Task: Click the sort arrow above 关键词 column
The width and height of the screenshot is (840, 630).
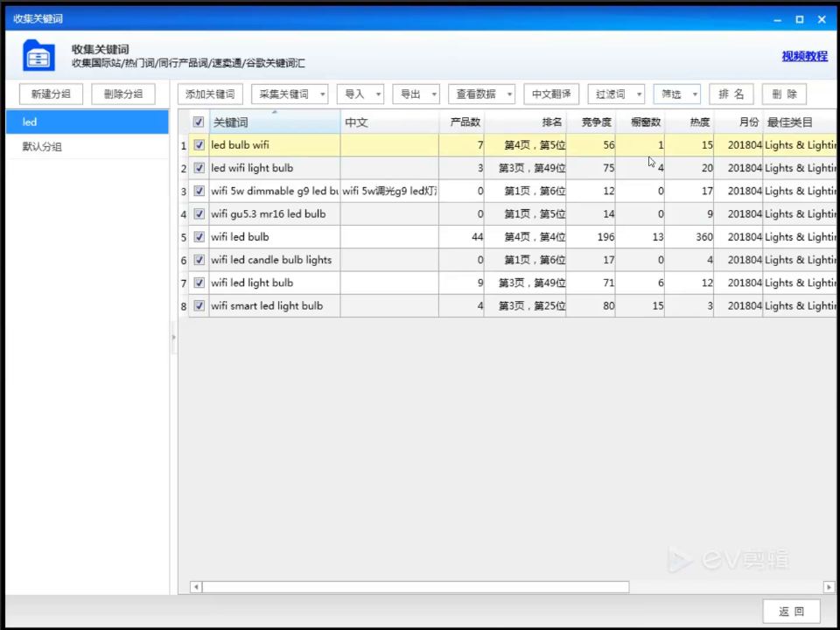Action: coord(275,112)
